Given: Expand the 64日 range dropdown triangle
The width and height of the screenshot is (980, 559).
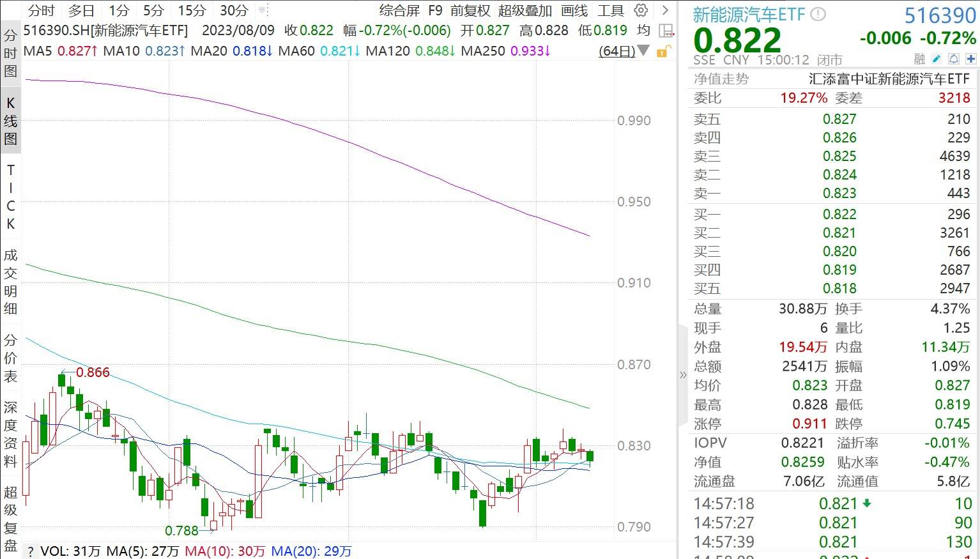Looking at the screenshot, I should (644, 51).
